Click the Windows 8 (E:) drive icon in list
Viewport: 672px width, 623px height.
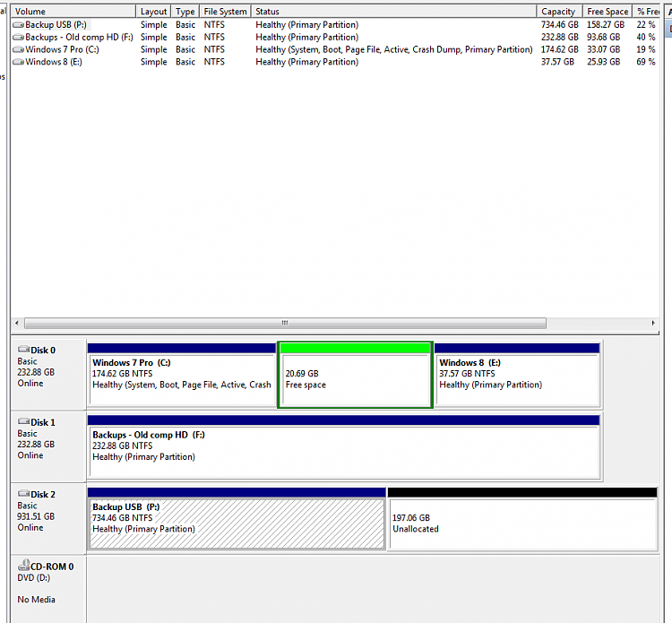[x=19, y=62]
